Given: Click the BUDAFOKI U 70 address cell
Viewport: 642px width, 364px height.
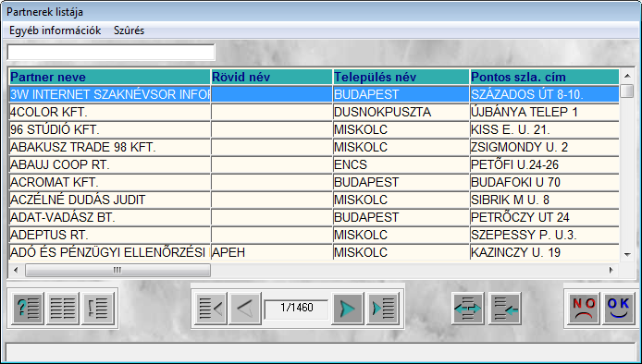Looking at the screenshot, I should coord(545,182).
